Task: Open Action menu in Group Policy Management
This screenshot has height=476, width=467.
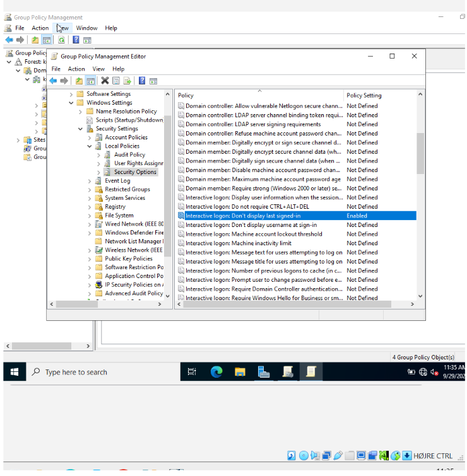Action: [x=40, y=28]
